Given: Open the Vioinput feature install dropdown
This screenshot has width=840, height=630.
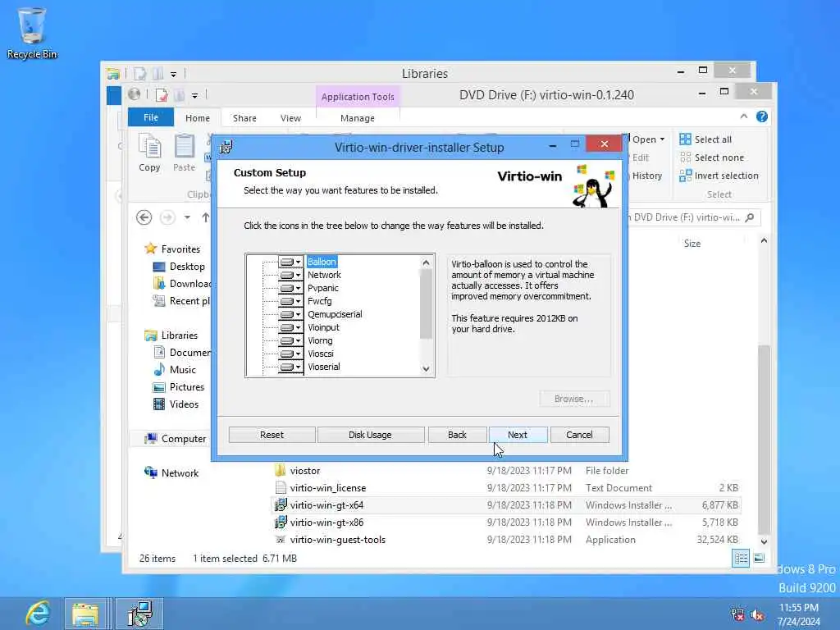Looking at the screenshot, I should pyautogui.click(x=291, y=327).
